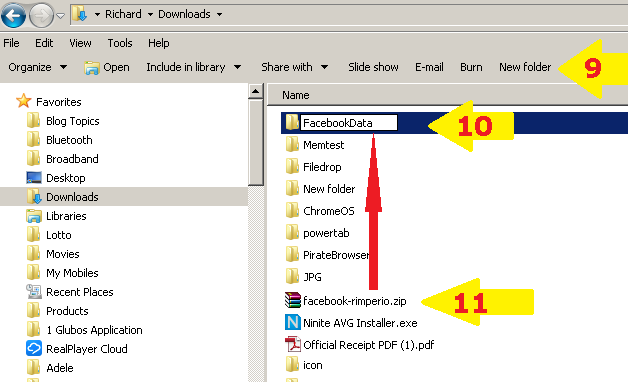
Task: Open Products in Favorites
Action: [x=67, y=311]
